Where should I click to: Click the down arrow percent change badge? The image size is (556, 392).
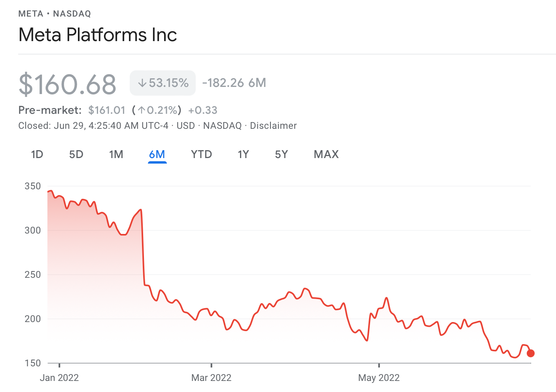click(163, 83)
